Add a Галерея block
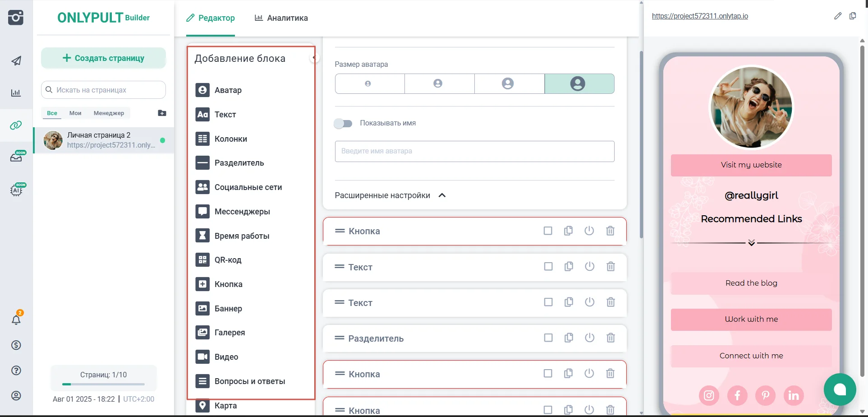Viewport: 868px width, 417px height. (220, 333)
